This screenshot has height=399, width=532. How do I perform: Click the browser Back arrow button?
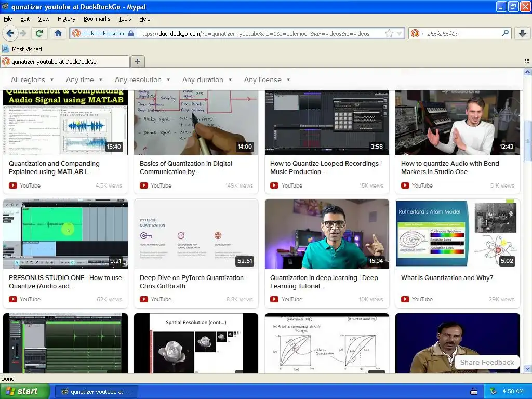10,33
